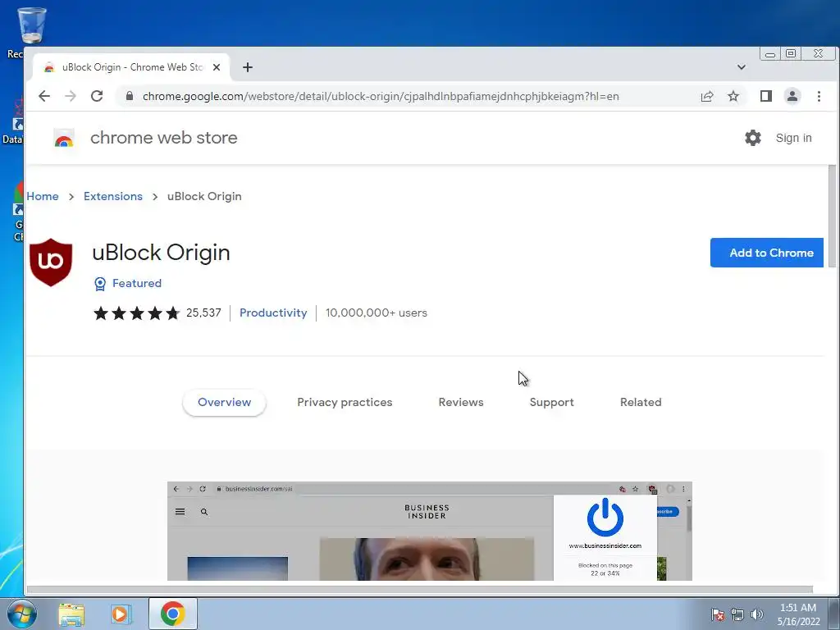Screen dimensions: 840x630
Task: Click Chrome icon in taskbar
Action: point(172,614)
